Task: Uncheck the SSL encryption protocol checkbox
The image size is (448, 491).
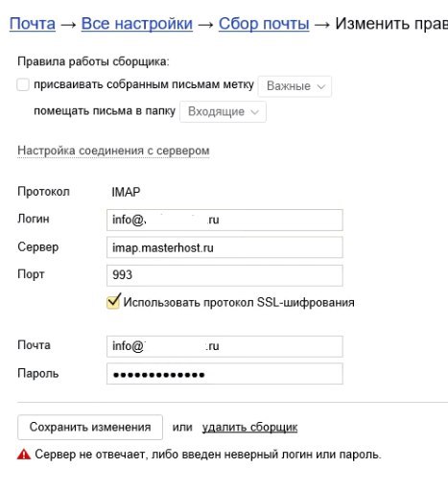Action: 113,302
